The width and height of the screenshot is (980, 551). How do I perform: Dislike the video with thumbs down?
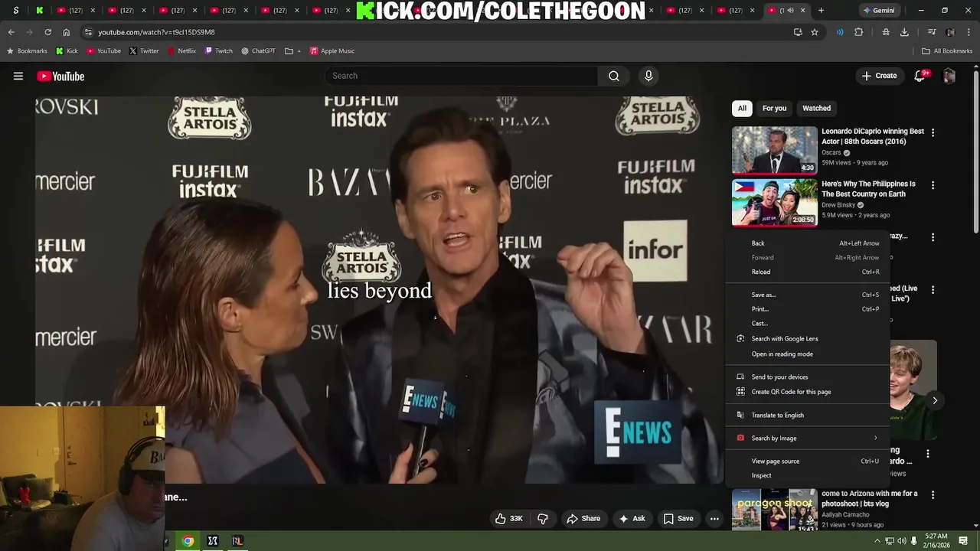543,519
